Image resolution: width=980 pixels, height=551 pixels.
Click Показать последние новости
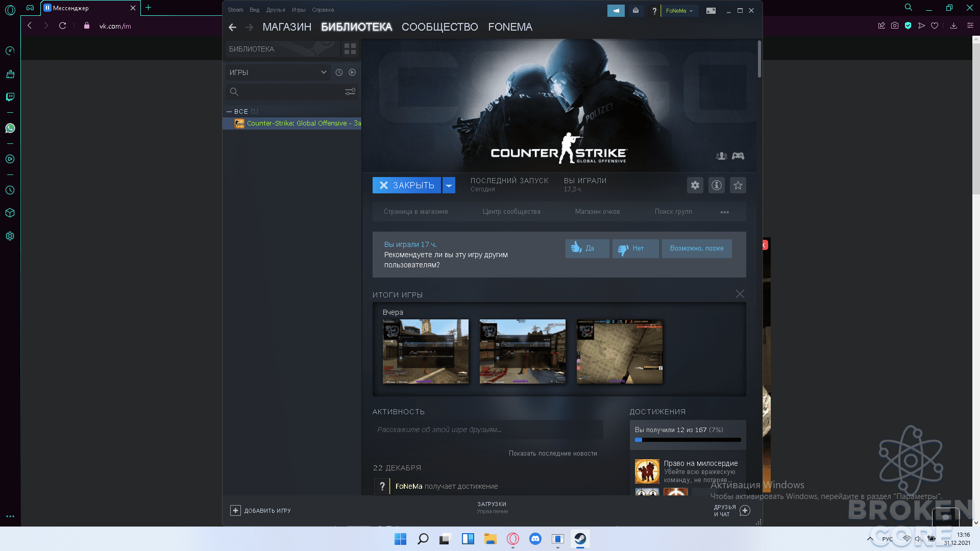pyautogui.click(x=553, y=454)
